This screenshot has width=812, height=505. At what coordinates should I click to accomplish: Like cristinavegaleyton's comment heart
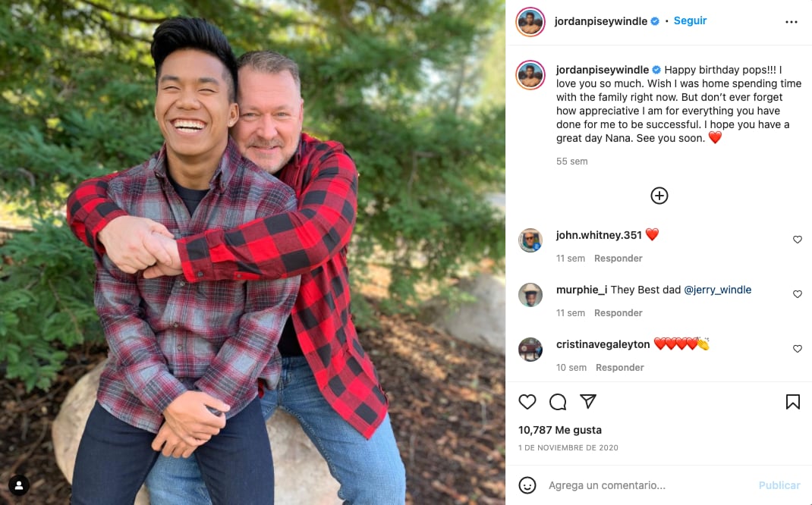(798, 349)
